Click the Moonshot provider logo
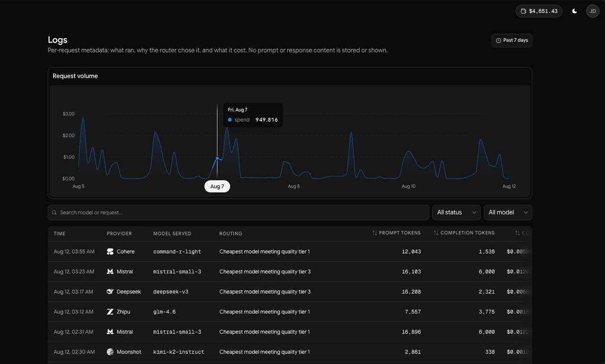 pos(110,352)
